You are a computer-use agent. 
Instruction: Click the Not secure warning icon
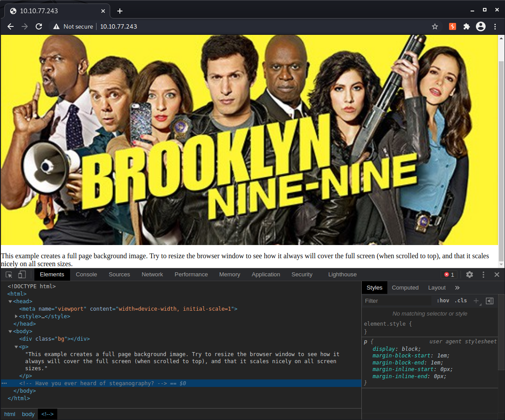click(56, 26)
